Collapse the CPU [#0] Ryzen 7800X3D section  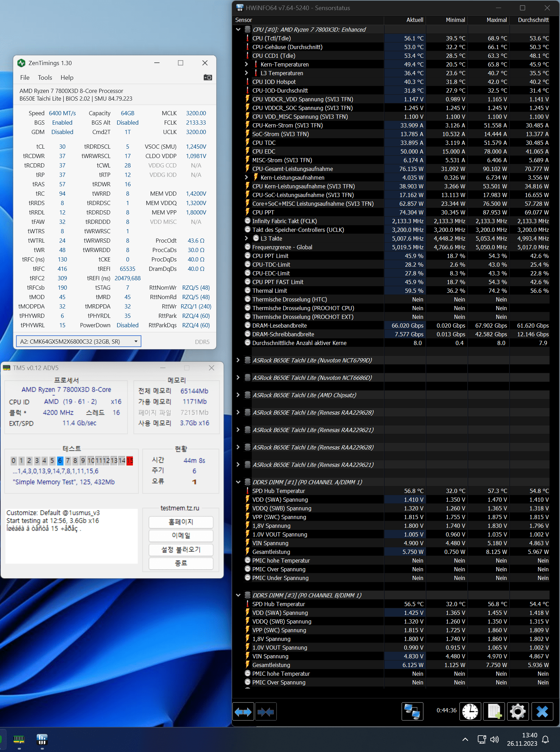(x=238, y=30)
